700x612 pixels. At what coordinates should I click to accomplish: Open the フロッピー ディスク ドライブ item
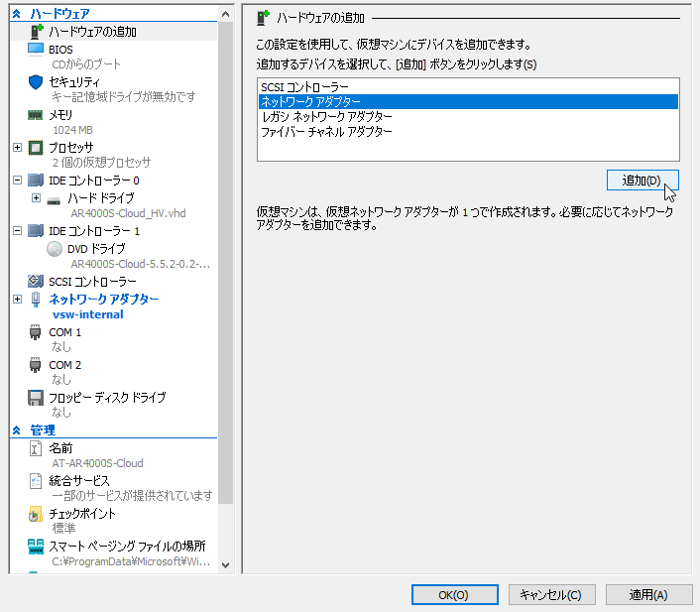(107, 398)
